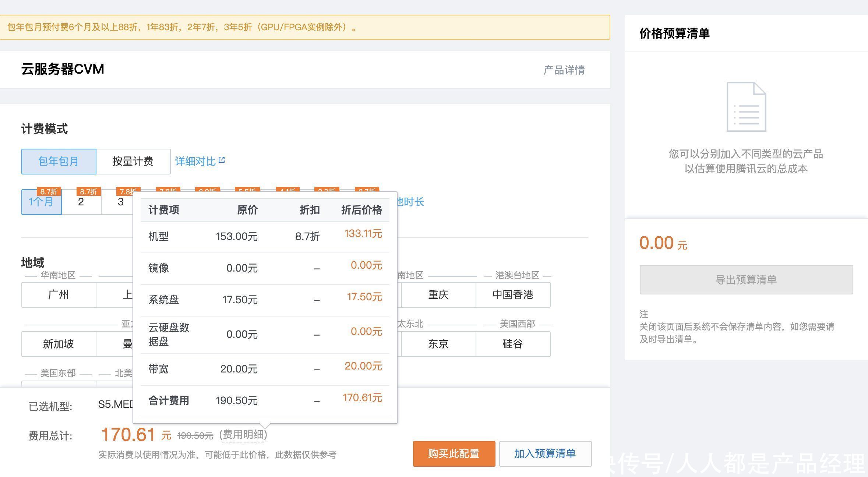The image size is (868, 477).
Task: Click 153.00元 original price for 机型
Action: (x=237, y=236)
